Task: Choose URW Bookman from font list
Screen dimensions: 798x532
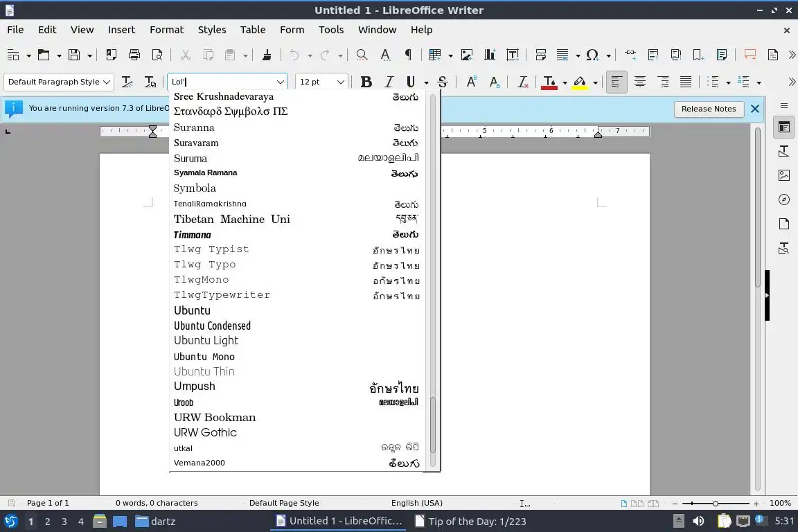Action: pyautogui.click(x=296, y=418)
